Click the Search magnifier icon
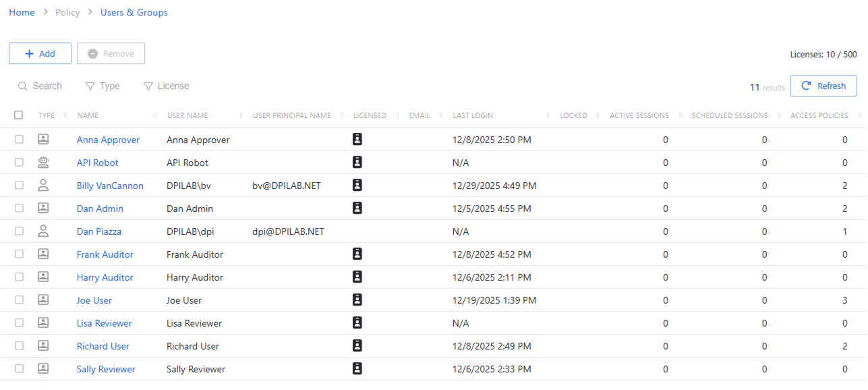 pyautogui.click(x=22, y=86)
